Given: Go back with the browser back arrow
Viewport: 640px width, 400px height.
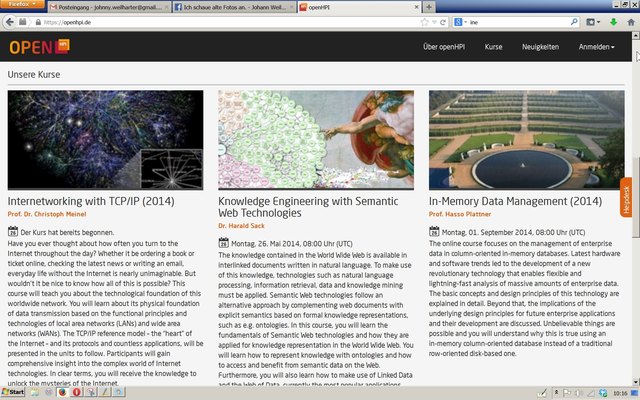Looking at the screenshot, I should [x=10, y=22].
